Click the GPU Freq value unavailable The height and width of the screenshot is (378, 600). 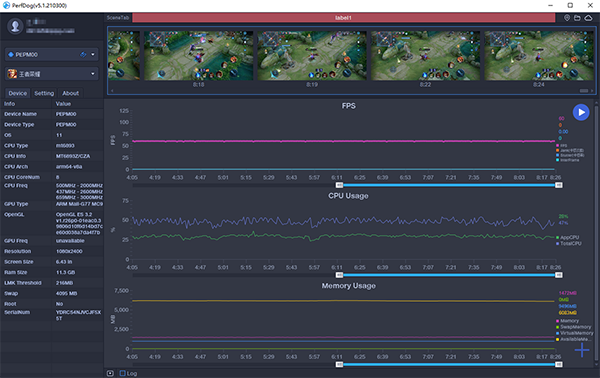[x=70, y=241]
